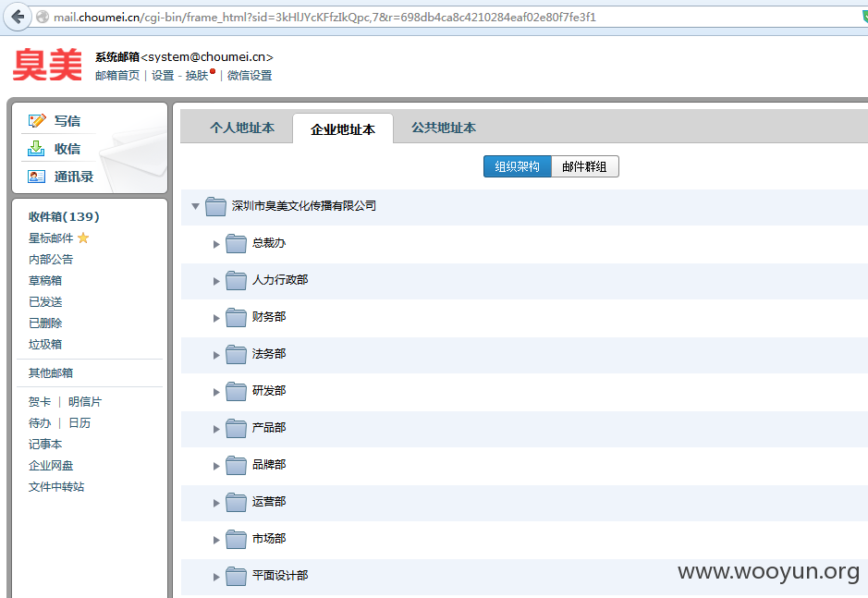The image size is (868, 598).
Task: Expand the 人力行政部 department
Action: coord(216,281)
